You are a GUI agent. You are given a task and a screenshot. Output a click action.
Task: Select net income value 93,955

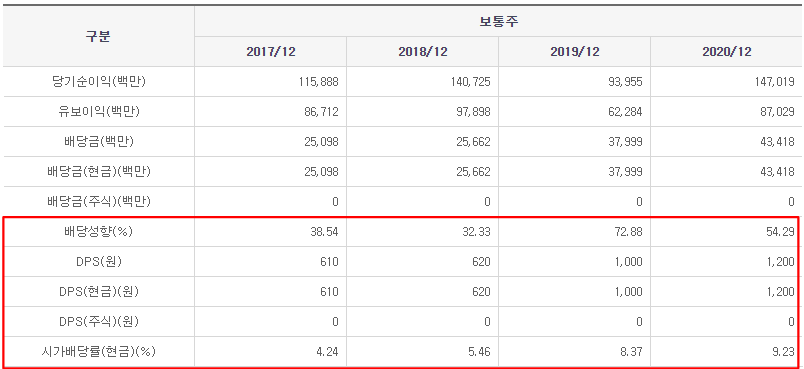[x=626, y=82]
